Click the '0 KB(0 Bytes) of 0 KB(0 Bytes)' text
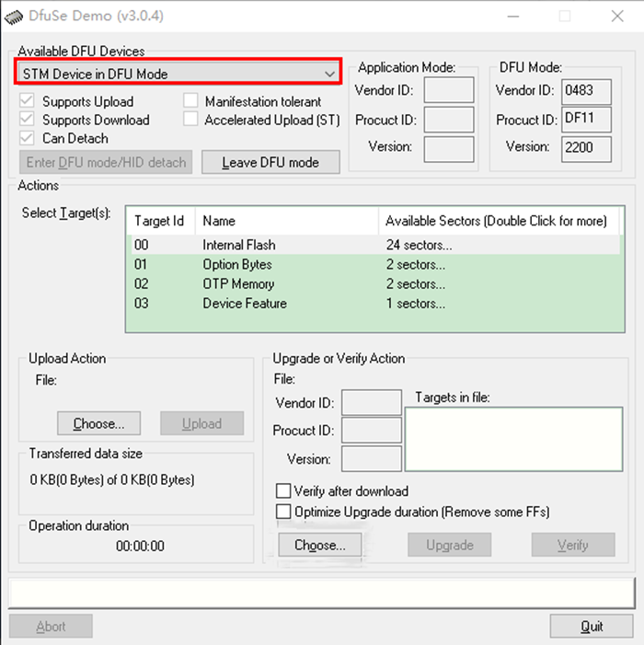Screen dimensions: 644x645 point(112,479)
